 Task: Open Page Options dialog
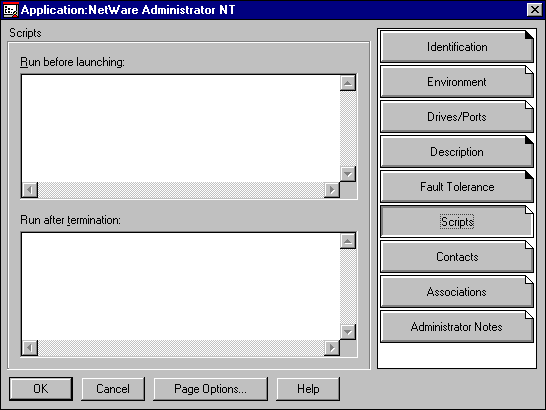(x=210, y=389)
